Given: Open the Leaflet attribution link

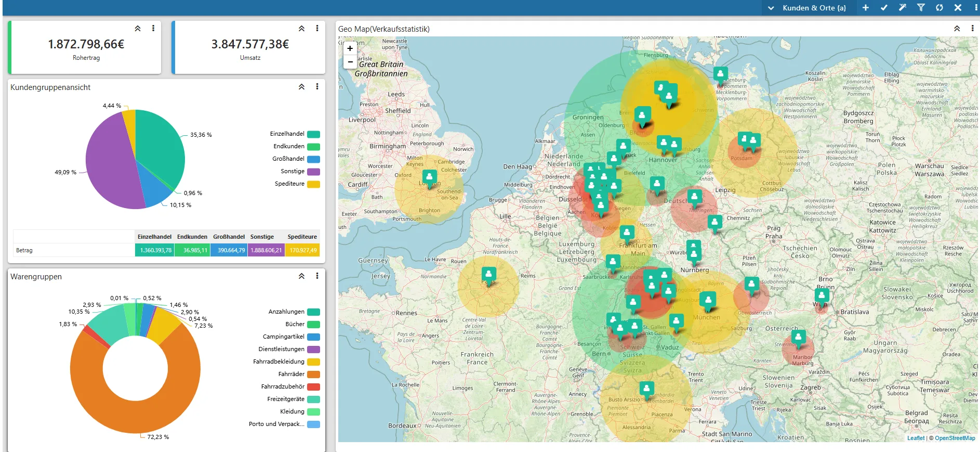Looking at the screenshot, I should (x=916, y=438).
